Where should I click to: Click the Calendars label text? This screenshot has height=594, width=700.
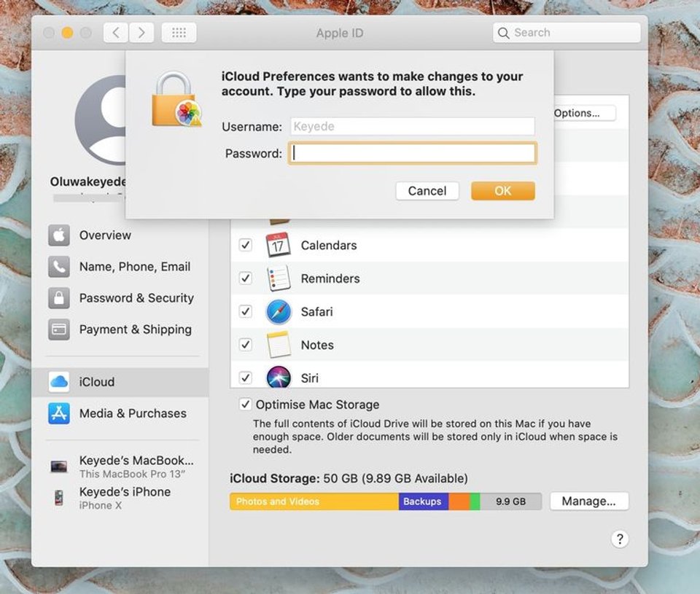tap(329, 246)
